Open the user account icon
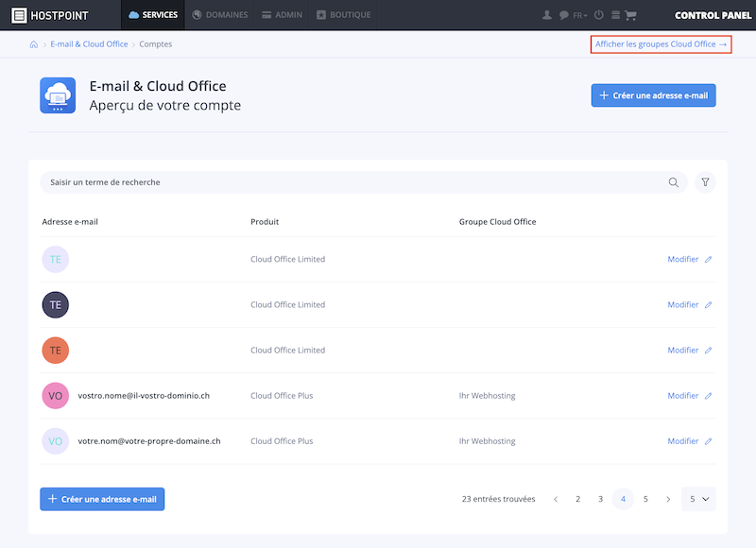 pyautogui.click(x=547, y=15)
